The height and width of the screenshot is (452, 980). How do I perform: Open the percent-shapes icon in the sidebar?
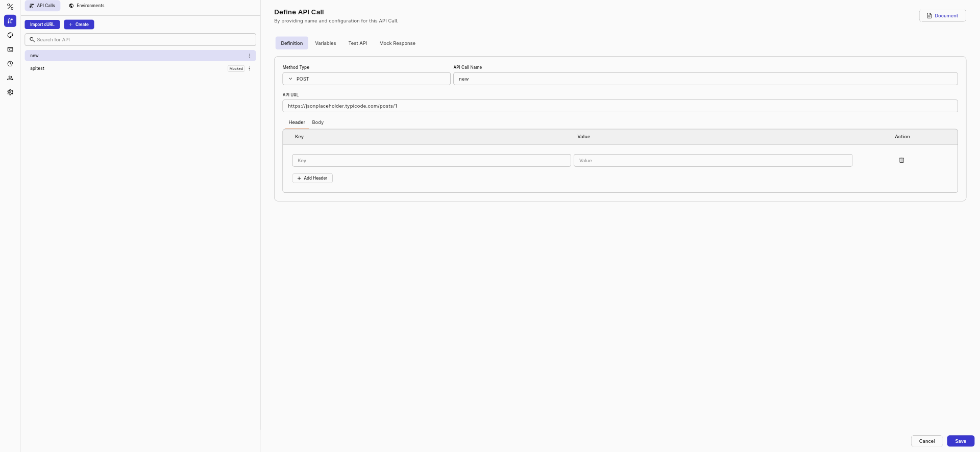click(x=10, y=7)
